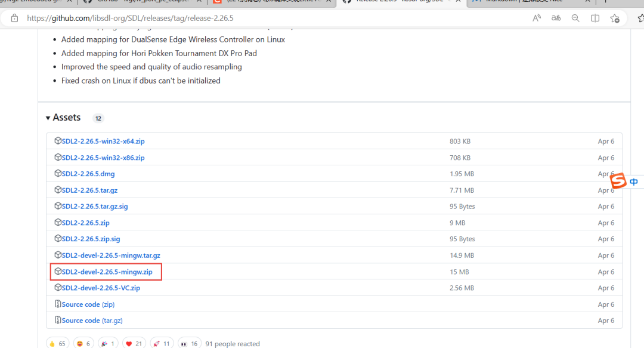644x348 pixels.
Task: Click the 'Fixed crash on Linux' bullet text
Action: pos(141,81)
